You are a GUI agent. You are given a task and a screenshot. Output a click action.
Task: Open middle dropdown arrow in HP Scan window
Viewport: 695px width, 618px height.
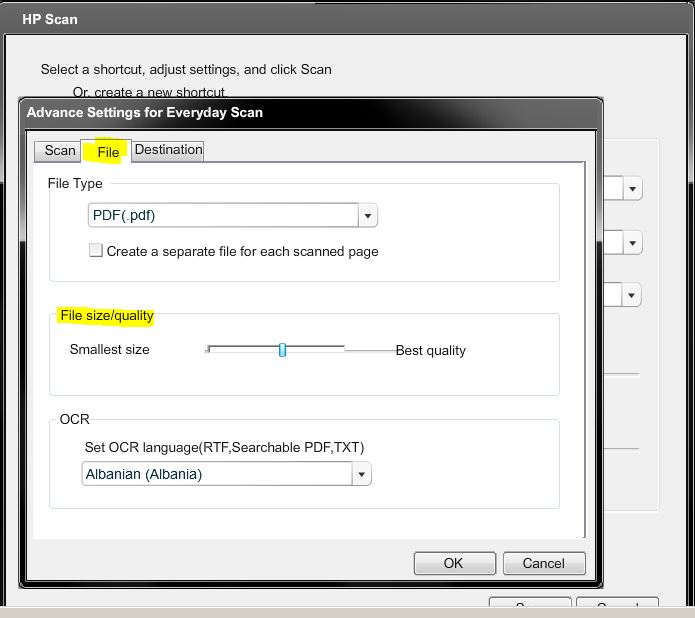[633, 243]
